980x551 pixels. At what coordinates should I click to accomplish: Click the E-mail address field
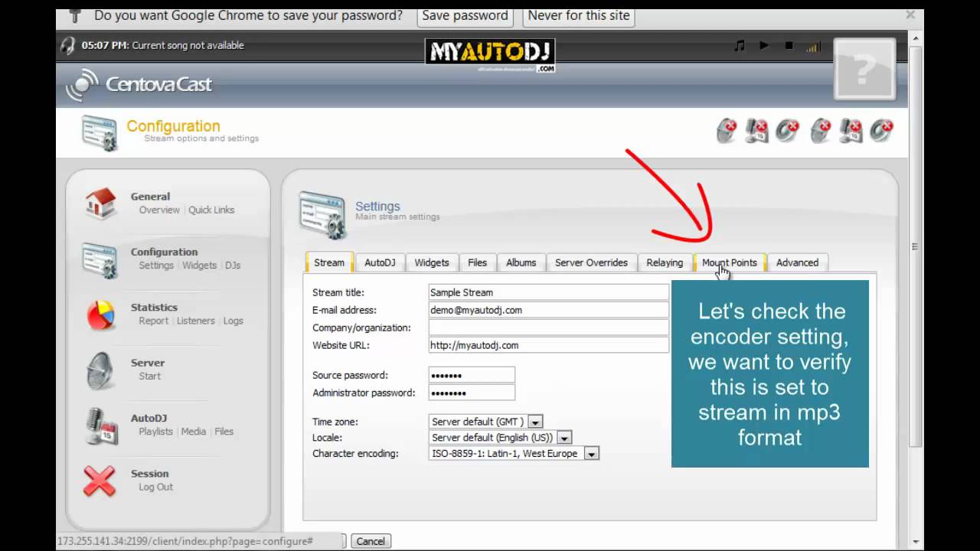[548, 310]
